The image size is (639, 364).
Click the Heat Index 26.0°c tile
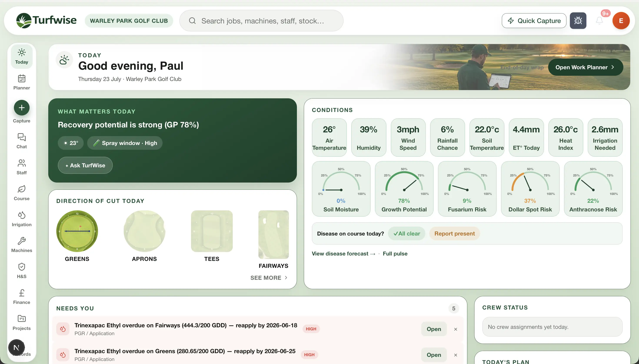(x=566, y=137)
